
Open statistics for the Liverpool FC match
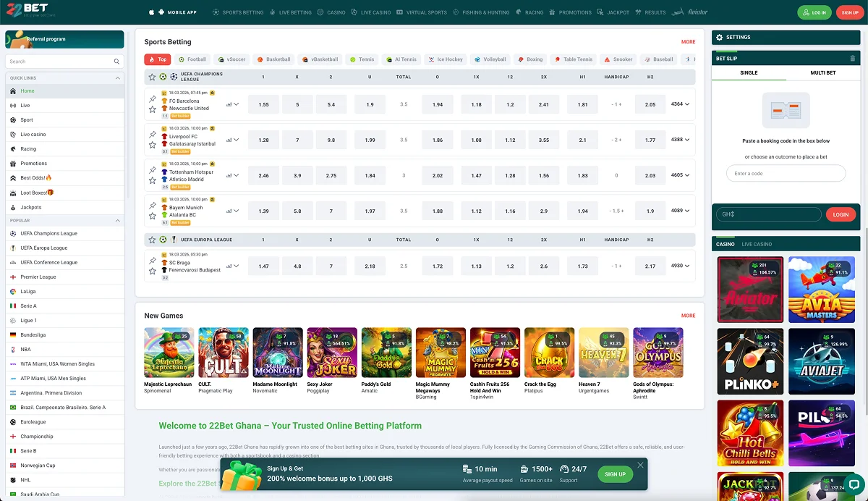(229, 140)
